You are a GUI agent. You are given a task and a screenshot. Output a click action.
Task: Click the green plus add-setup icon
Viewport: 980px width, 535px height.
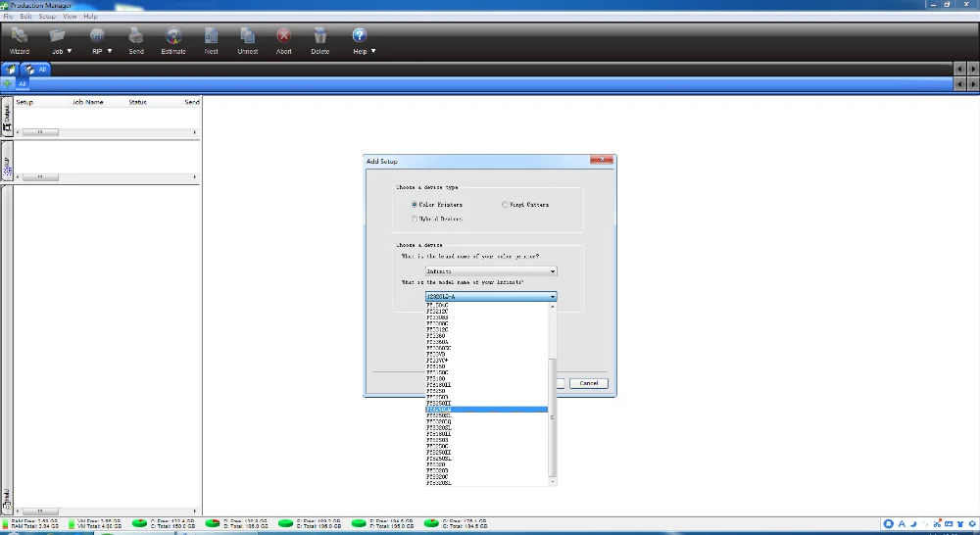(x=8, y=83)
